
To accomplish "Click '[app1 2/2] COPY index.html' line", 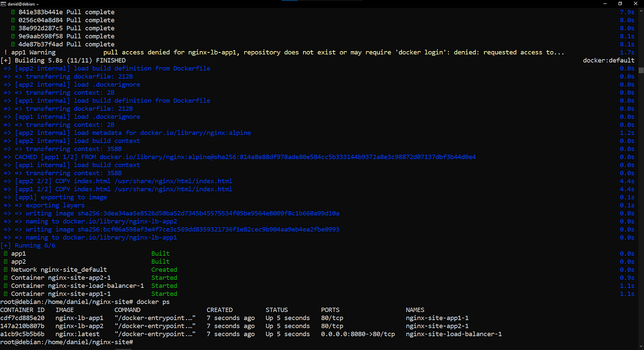I will [118, 189].
